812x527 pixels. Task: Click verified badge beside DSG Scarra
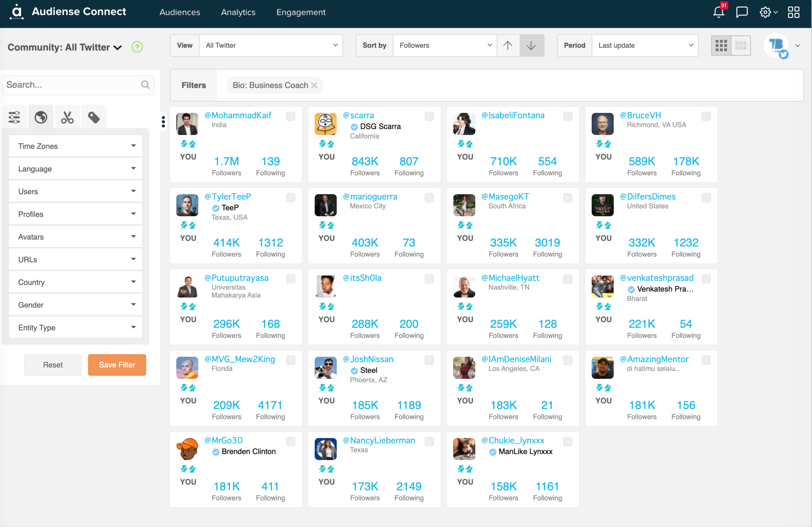click(354, 127)
